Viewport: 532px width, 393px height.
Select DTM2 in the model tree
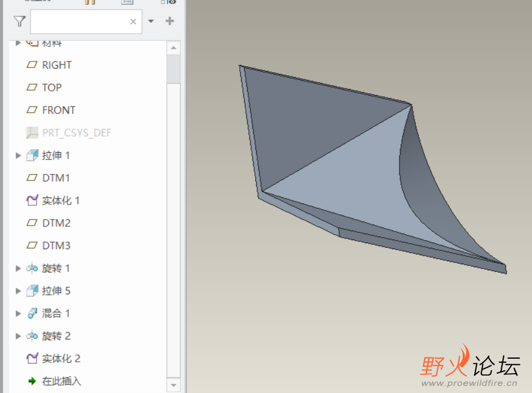click(56, 223)
